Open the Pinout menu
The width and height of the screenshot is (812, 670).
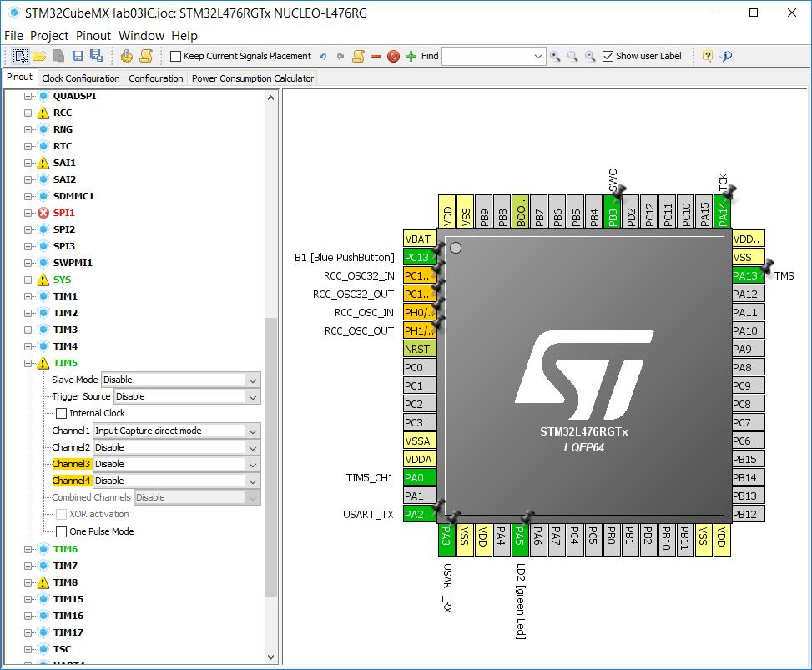93,36
